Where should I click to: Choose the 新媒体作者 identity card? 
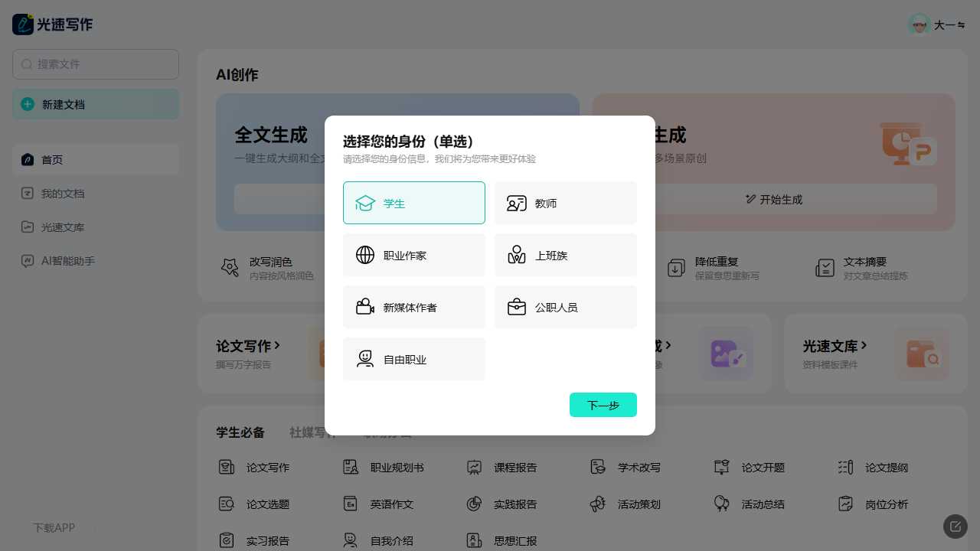[413, 307]
